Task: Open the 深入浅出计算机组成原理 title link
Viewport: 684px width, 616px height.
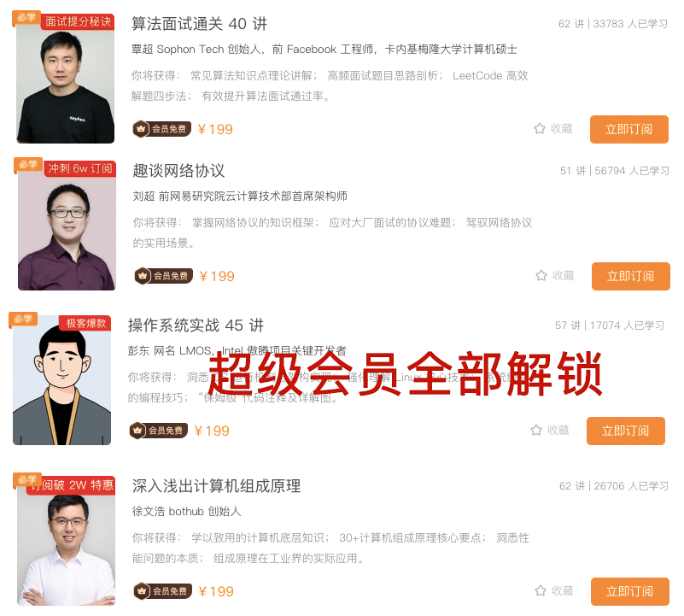Action: 216,486
